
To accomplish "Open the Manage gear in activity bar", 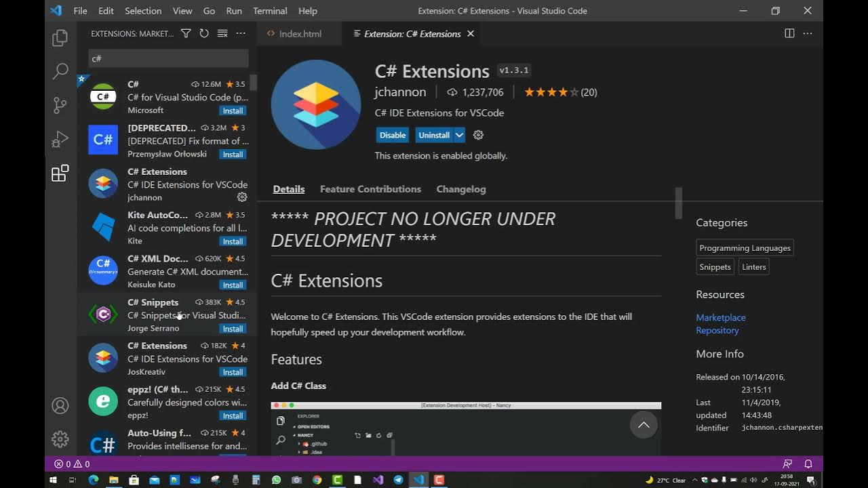I will click(60, 439).
